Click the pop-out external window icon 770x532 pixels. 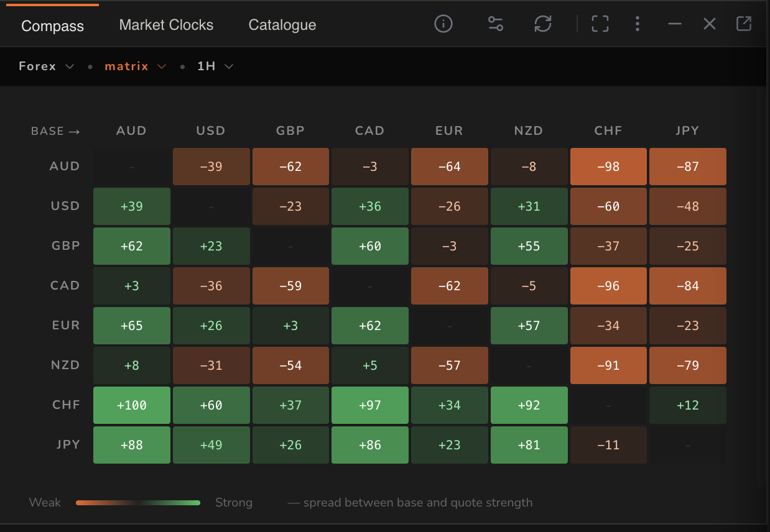tap(744, 24)
